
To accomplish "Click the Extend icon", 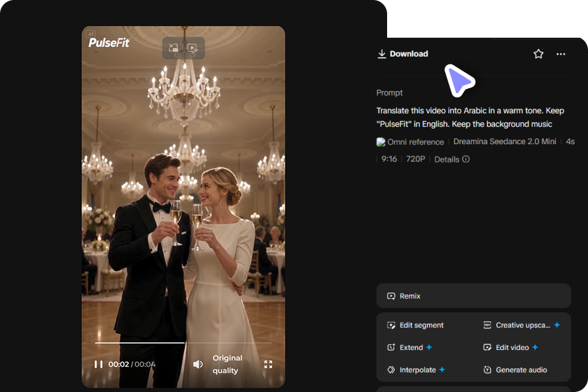I will 391,347.
